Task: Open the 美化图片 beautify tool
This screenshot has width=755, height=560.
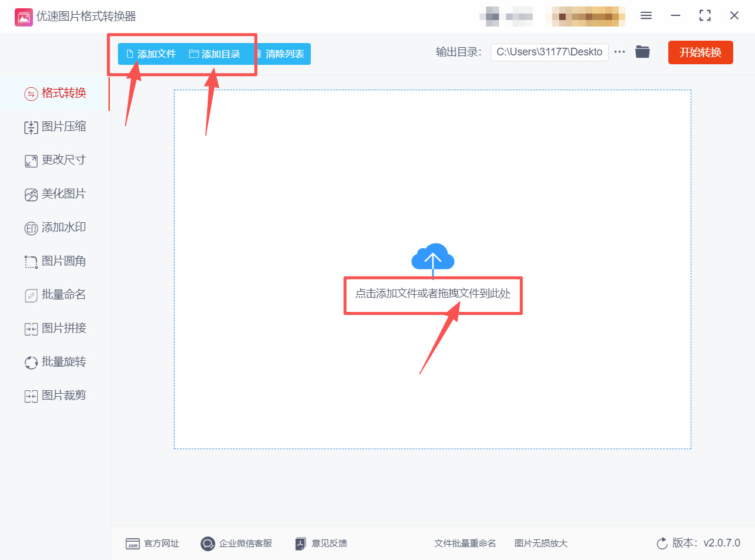Action: [56, 193]
